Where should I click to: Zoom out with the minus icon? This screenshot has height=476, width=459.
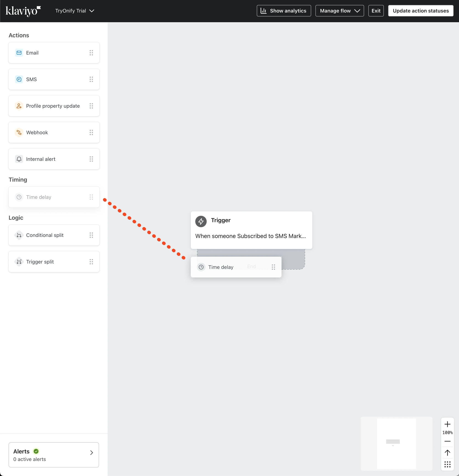coord(447,441)
